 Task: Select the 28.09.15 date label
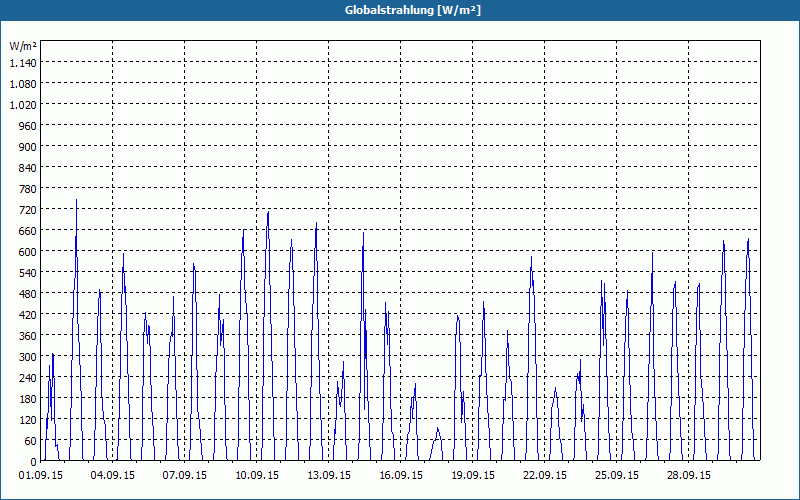[688, 476]
